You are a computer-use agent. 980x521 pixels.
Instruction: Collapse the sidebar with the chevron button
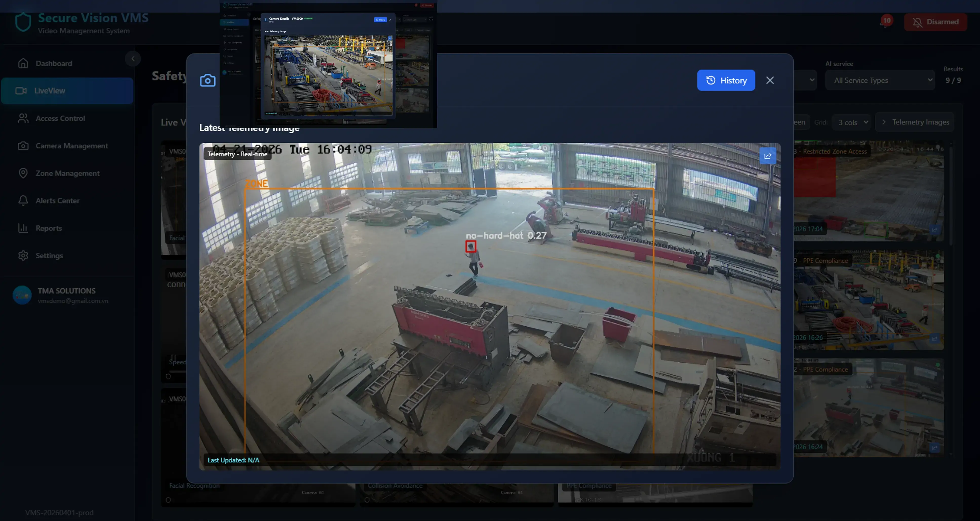point(133,59)
